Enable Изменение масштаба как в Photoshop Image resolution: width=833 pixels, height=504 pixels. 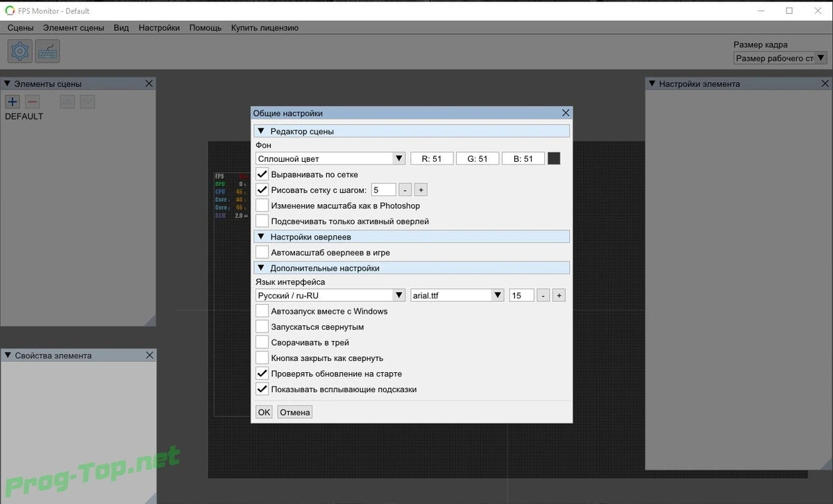(x=262, y=205)
